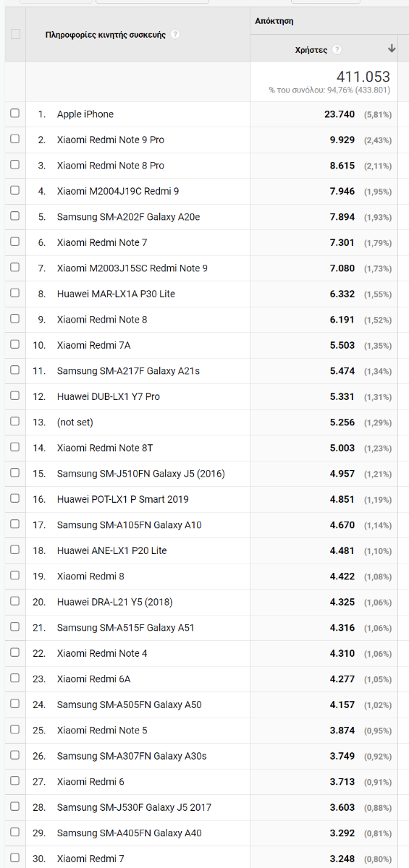Tick checkbox for Xiaomi Redmi 7 row
Viewport: 409px width, 868px height.
[x=15, y=858]
